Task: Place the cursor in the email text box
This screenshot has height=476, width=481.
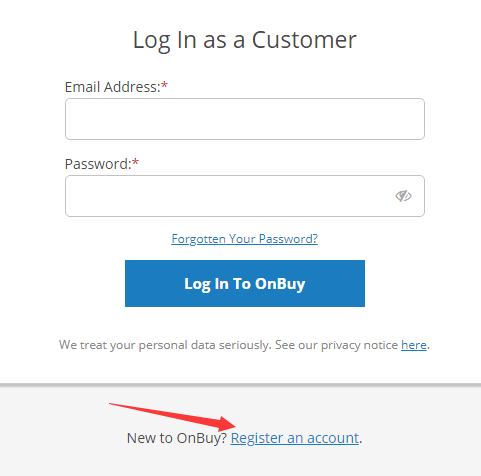Action: [x=245, y=119]
